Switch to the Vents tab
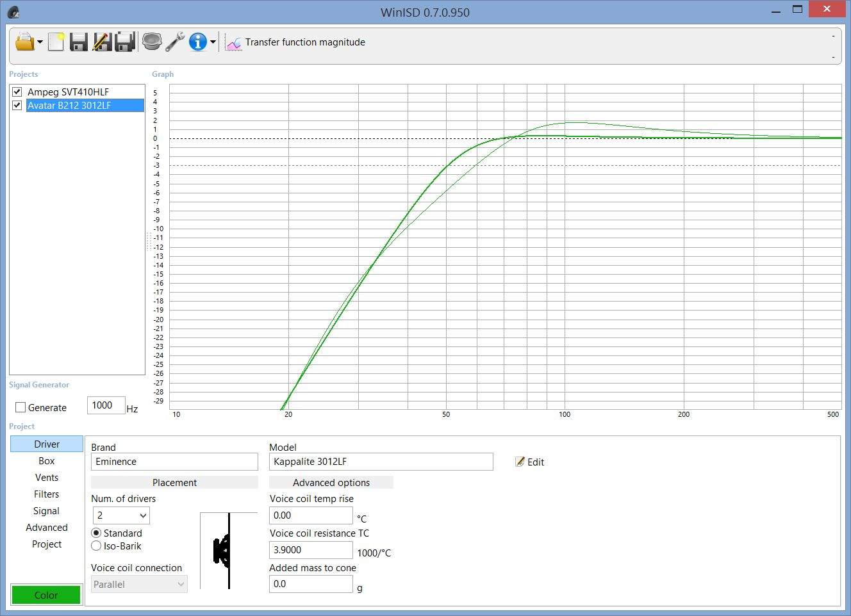Image resolution: width=851 pixels, height=616 pixels. click(47, 477)
